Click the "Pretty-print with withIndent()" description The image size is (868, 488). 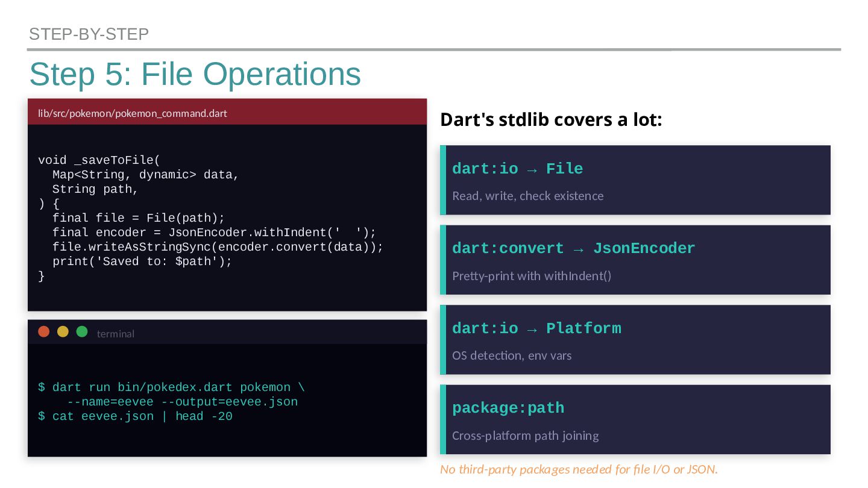532,276
